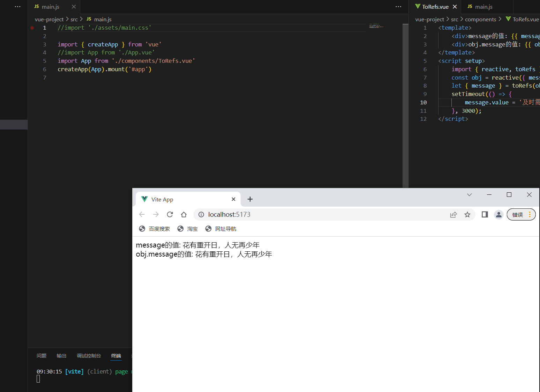Open the 调试控制台 panel tab
Screen dimensions: 540x392
pos(89,356)
